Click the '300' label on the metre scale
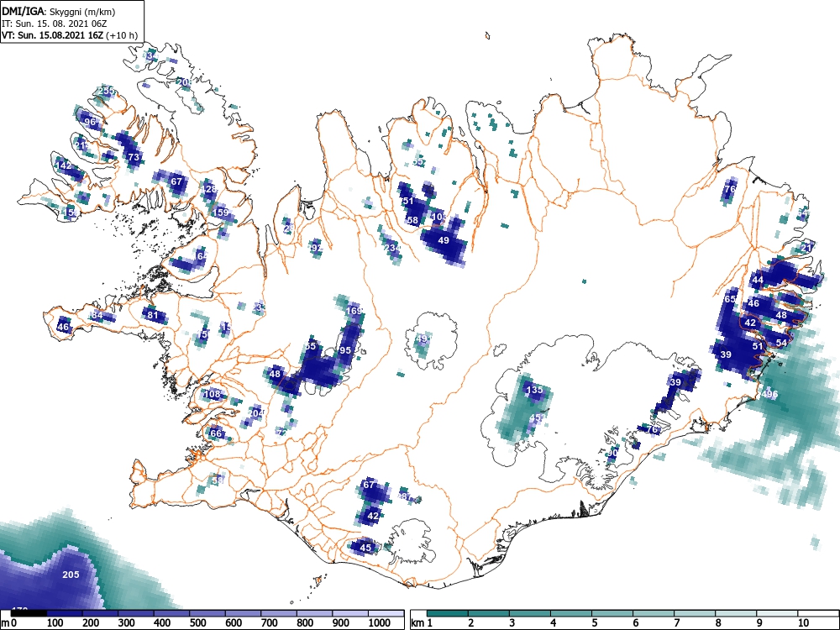Screen dimensions: 840x630 click(x=127, y=623)
